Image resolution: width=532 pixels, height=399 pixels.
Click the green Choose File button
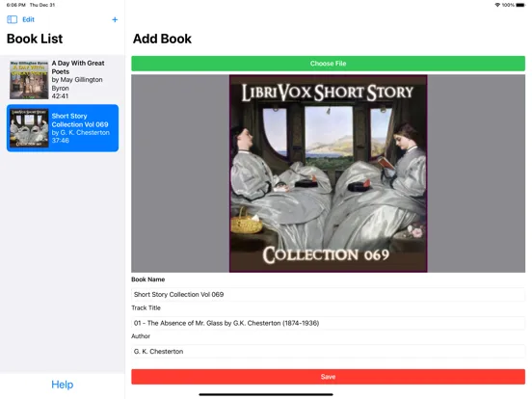pos(328,64)
